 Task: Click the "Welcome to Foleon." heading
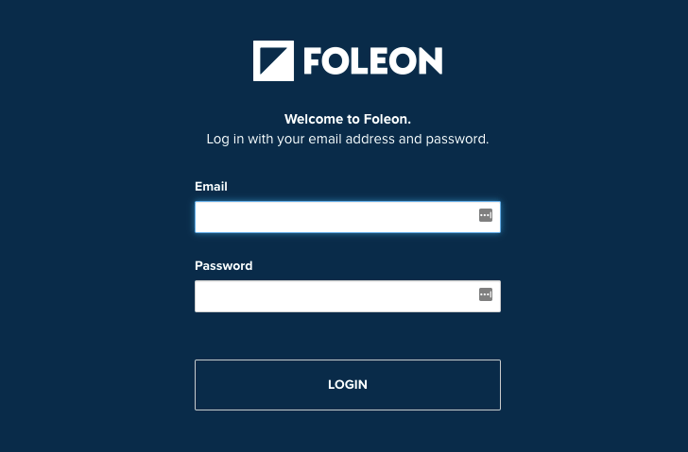pos(347,119)
